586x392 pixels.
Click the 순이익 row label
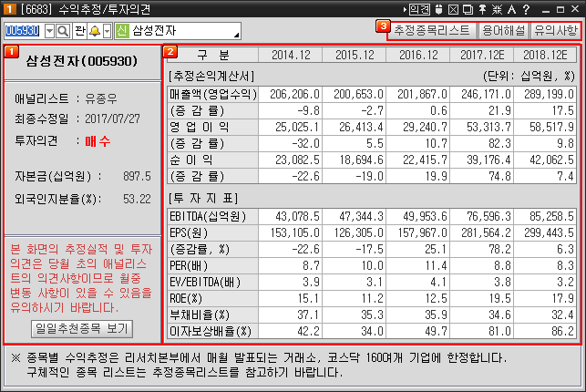pyautogui.click(x=212, y=160)
